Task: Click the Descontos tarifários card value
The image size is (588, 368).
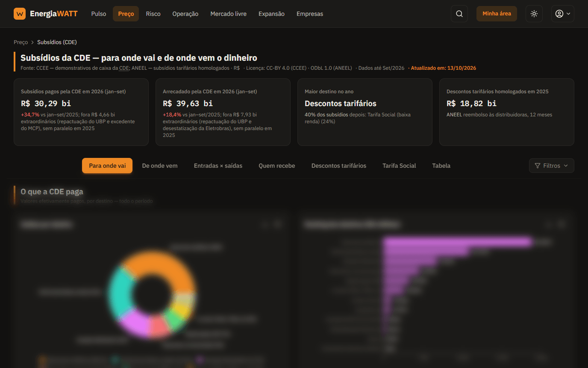Action: (341, 104)
